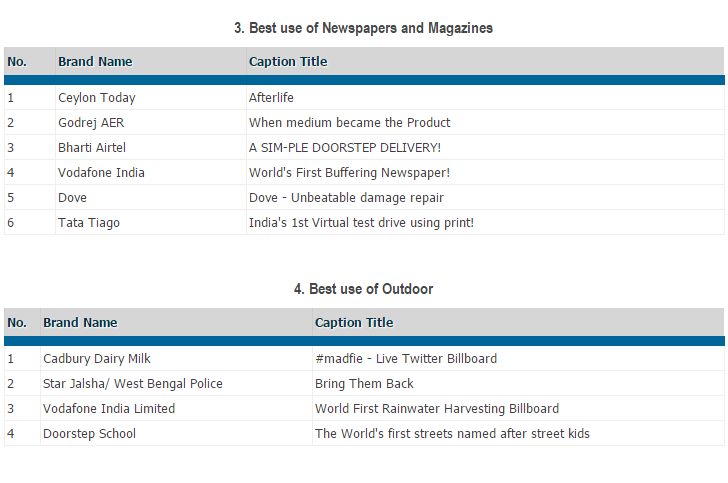Click '#madfie - Live Twitter Billboard' caption
This screenshot has width=728, height=483.
coord(405,359)
